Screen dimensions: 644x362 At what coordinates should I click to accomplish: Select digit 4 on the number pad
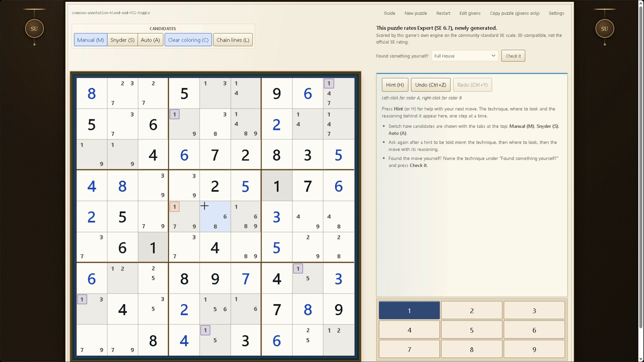click(409, 330)
